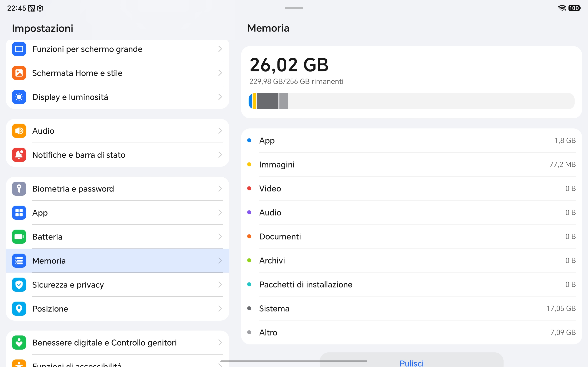Tap the light gray Altro segment in storage bar
This screenshot has height=367, width=588.
point(284,101)
